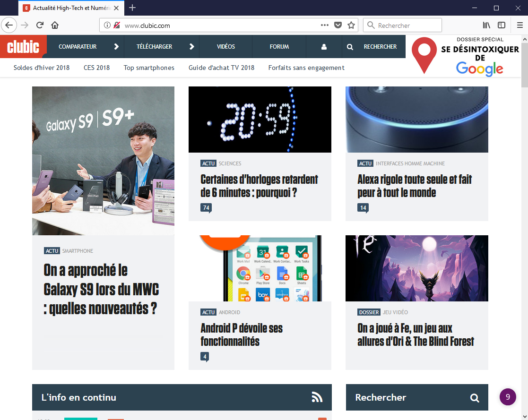Expand the Télécharger menu arrow
This screenshot has width=528, height=420.
(x=191, y=47)
